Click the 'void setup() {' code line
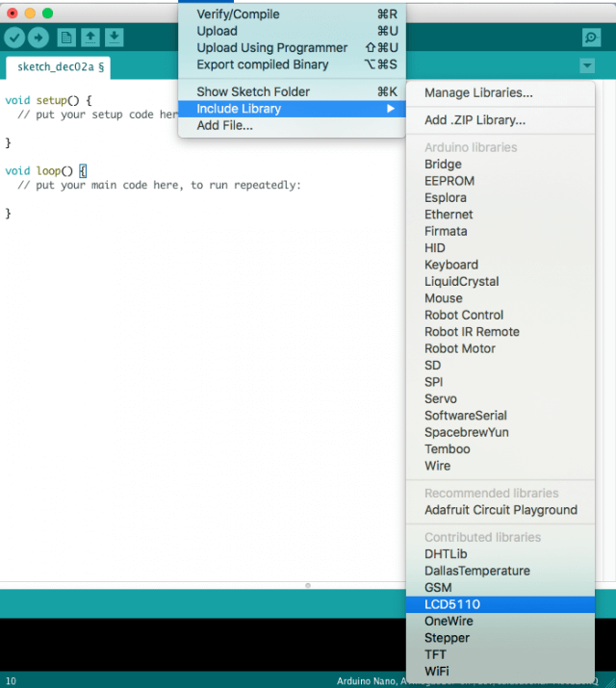 48,100
